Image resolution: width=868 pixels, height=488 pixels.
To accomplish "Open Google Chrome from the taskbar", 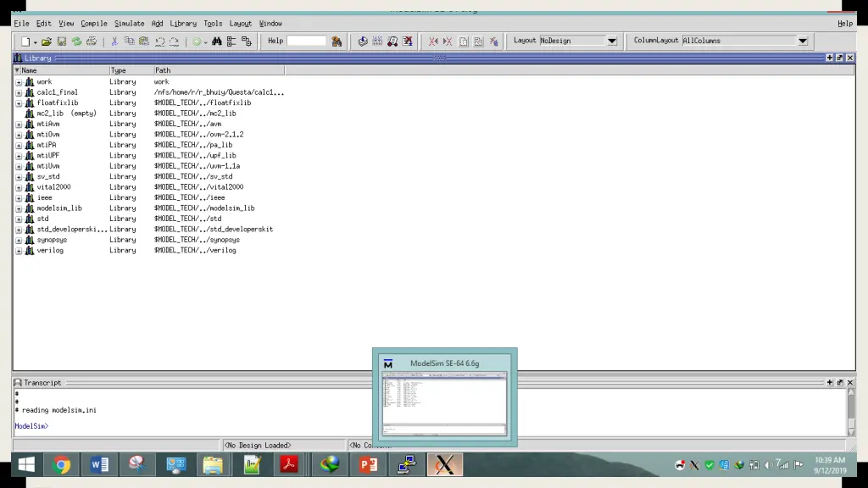I will point(61,465).
